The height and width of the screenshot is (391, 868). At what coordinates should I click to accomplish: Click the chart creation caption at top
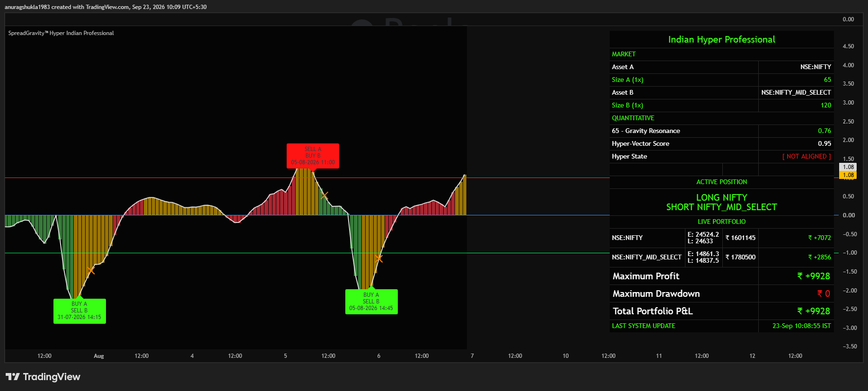click(x=105, y=7)
